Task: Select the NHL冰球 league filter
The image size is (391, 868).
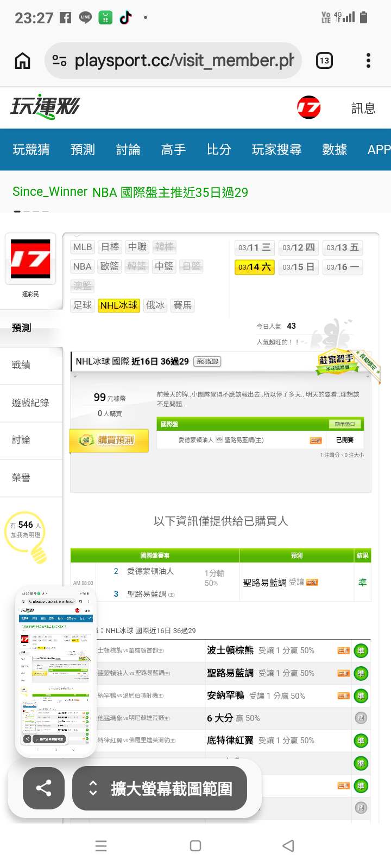Action: (119, 305)
